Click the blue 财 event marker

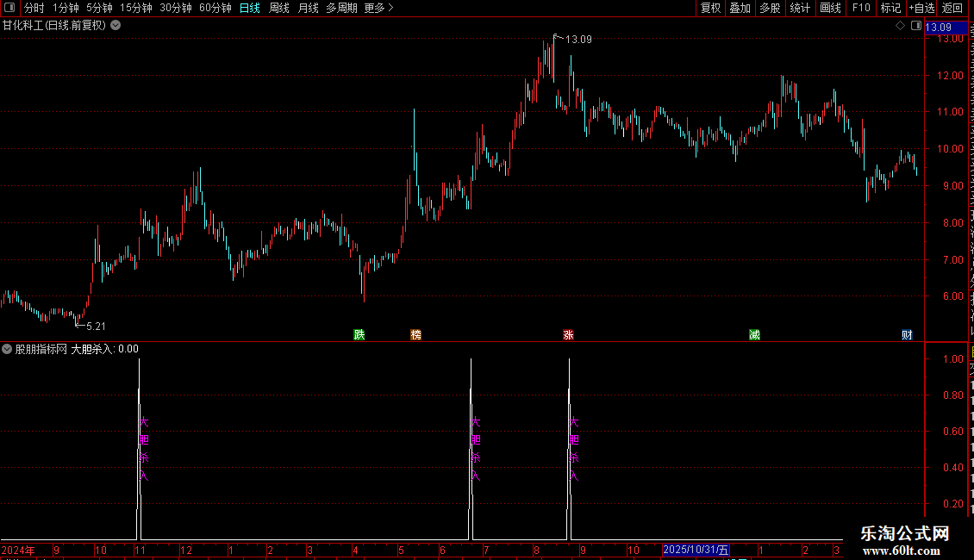pyautogui.click(x=907, y=334)
